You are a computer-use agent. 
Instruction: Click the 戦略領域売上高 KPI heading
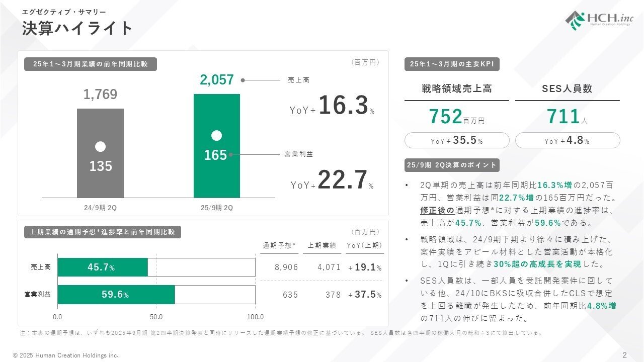456,89
